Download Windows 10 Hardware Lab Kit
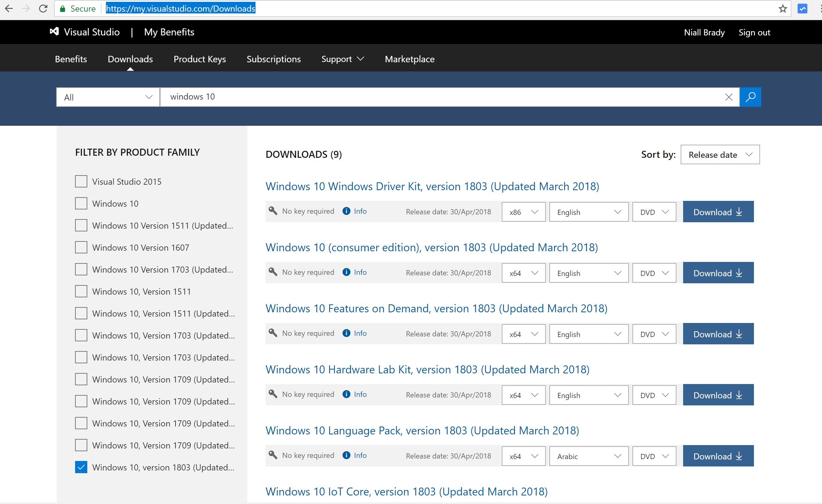The width and height of the screenshot is (822, 504). (x=718, y=395)
